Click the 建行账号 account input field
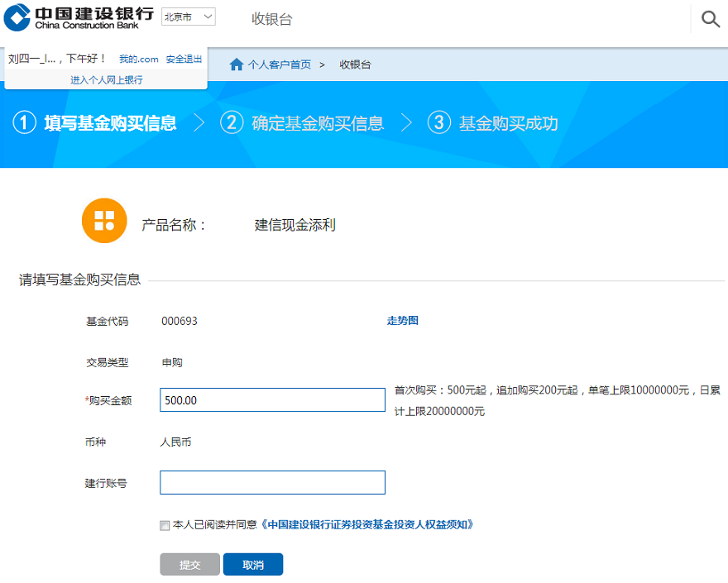The width and height of the screenshot is (728, 583). point(272,482)
